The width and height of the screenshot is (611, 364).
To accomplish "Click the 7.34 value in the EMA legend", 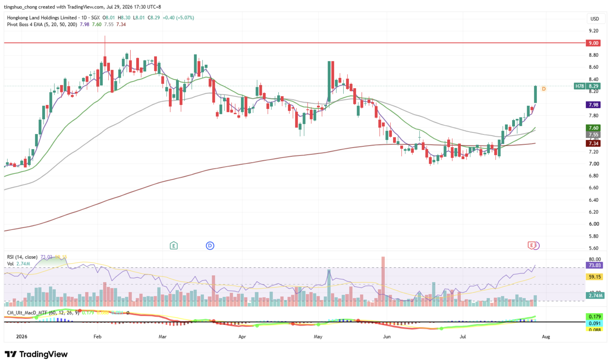I will coord(121,24).
